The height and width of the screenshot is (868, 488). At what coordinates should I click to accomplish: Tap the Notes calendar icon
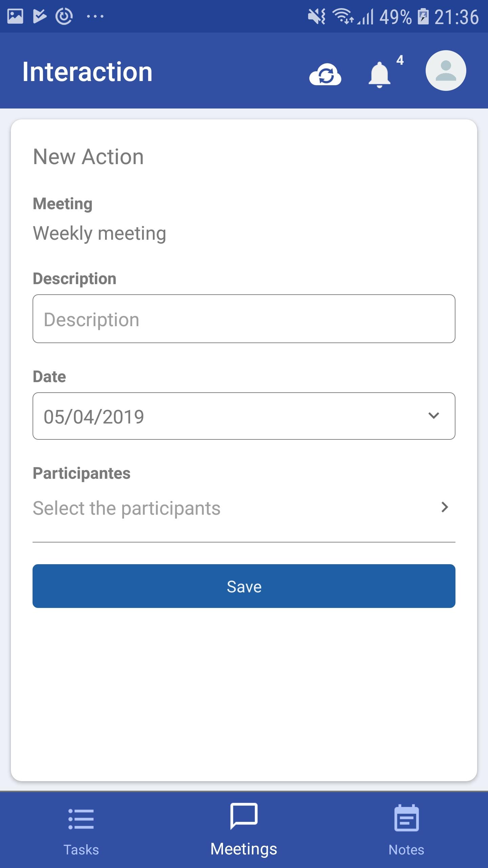tap(406, 818)
